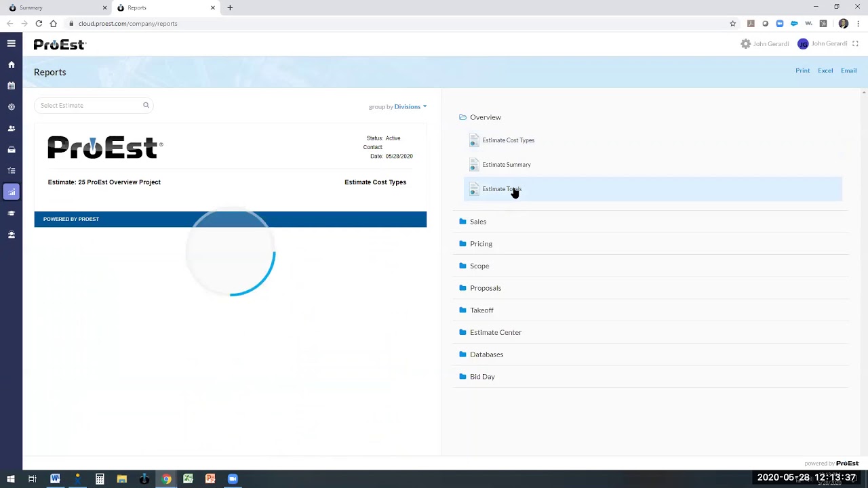Click the Print link

(803, 70)
